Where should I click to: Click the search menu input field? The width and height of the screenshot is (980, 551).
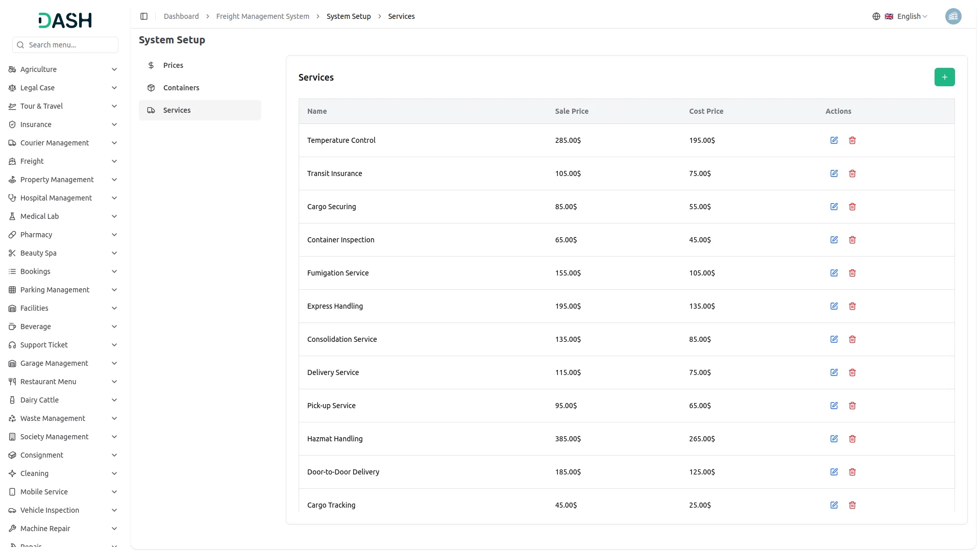click(65, 45)
